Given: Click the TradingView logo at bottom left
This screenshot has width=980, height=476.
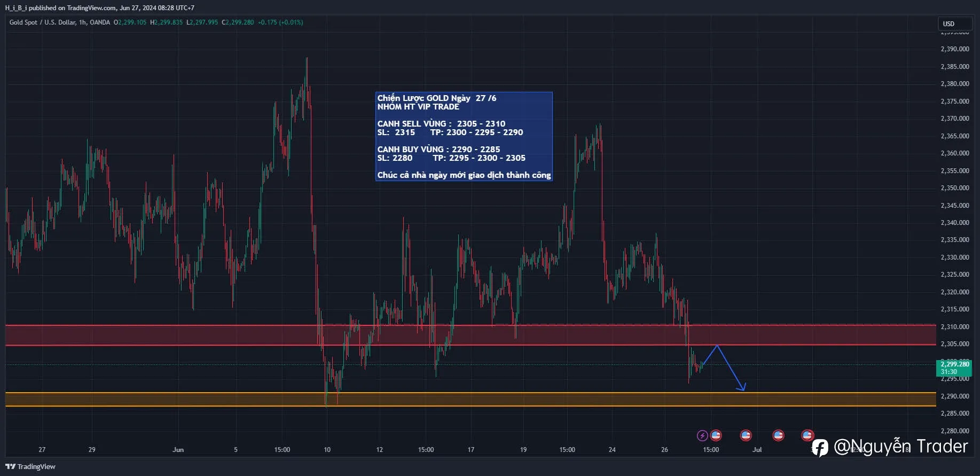Looking at the screenshot, I should tap(30, 466).
